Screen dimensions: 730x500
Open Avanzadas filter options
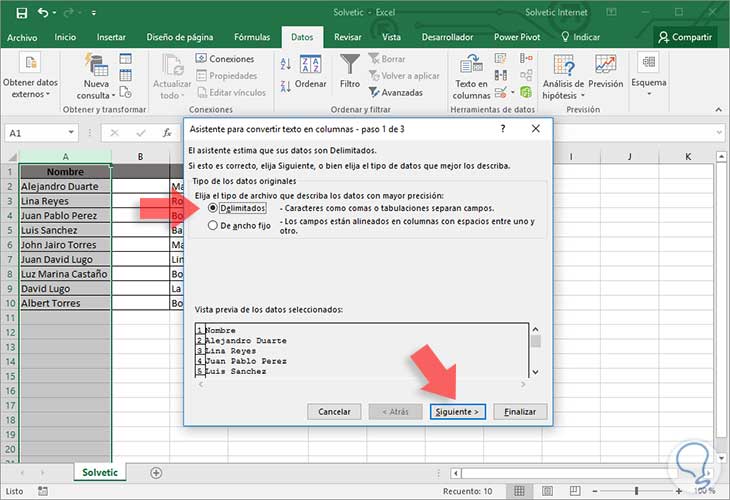pos(396,92)
